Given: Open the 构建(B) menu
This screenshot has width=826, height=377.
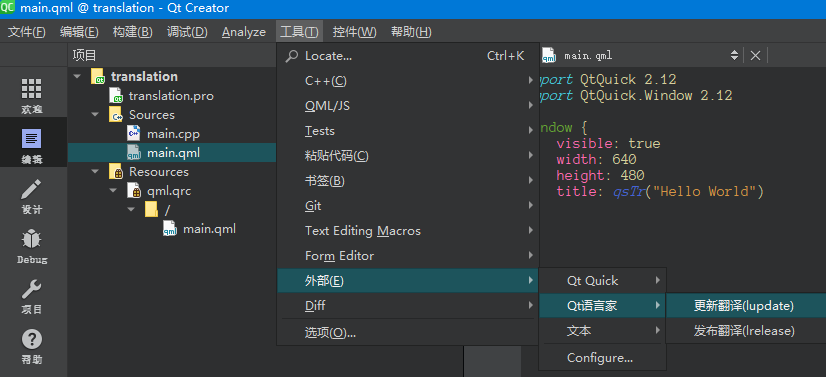Looking at the screenshot, I should 132,32.
